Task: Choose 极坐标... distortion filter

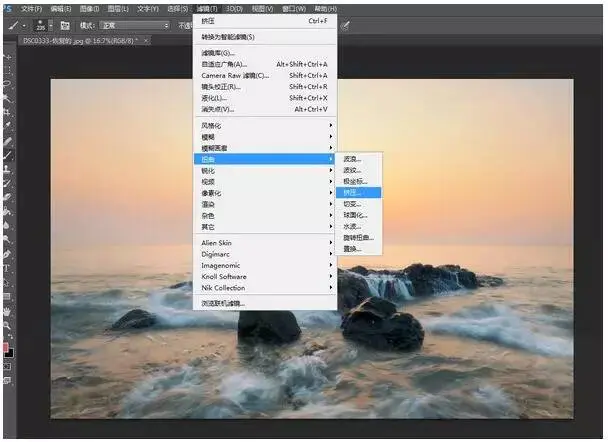Action: [359, 181]
